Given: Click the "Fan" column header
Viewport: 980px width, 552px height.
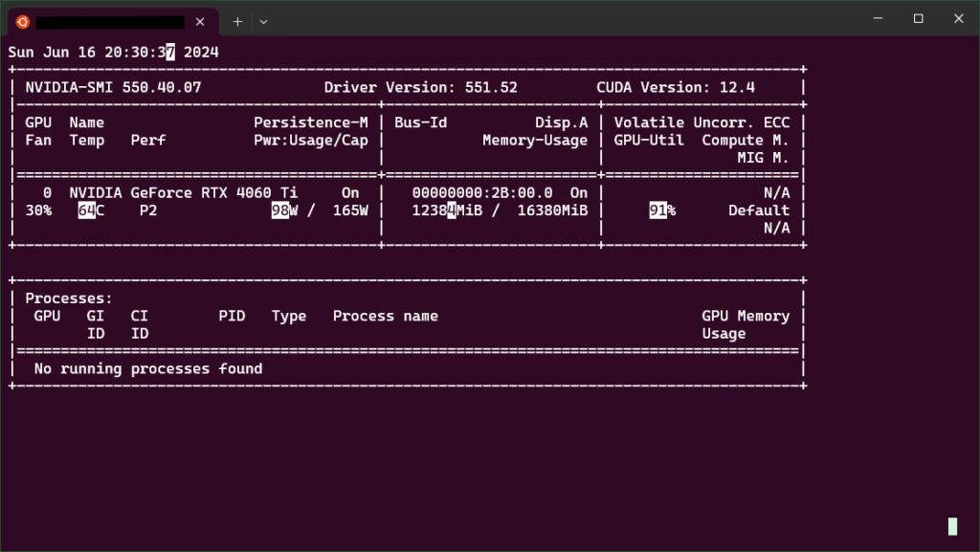Looking at the screenshot, I should pos(38,141).
